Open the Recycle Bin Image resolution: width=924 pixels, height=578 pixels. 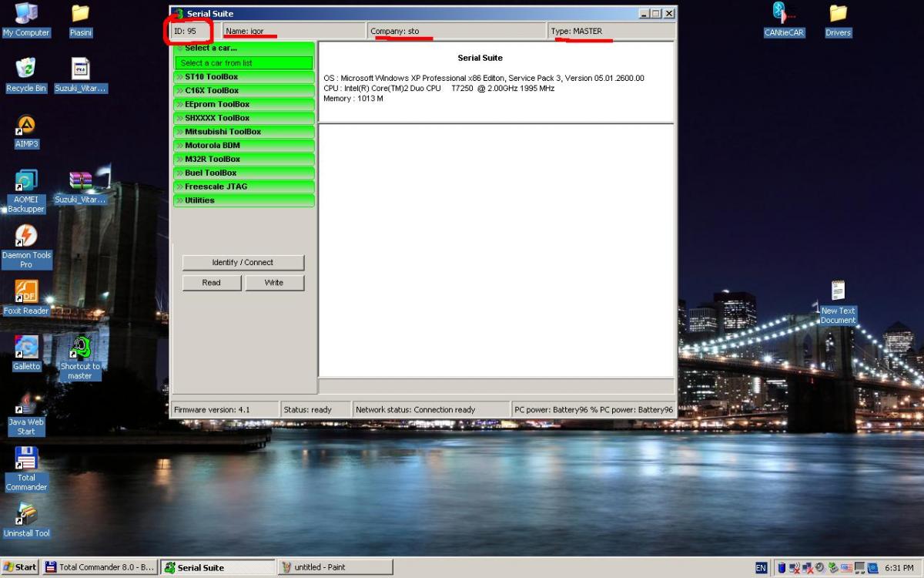(26, 69)
